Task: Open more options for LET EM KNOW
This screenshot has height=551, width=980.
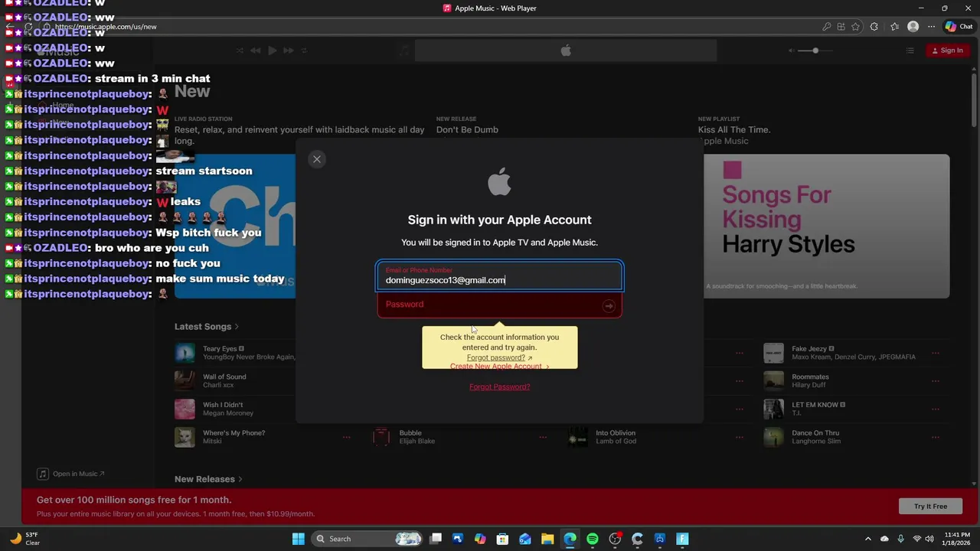Action: click(x=936, y=409)
